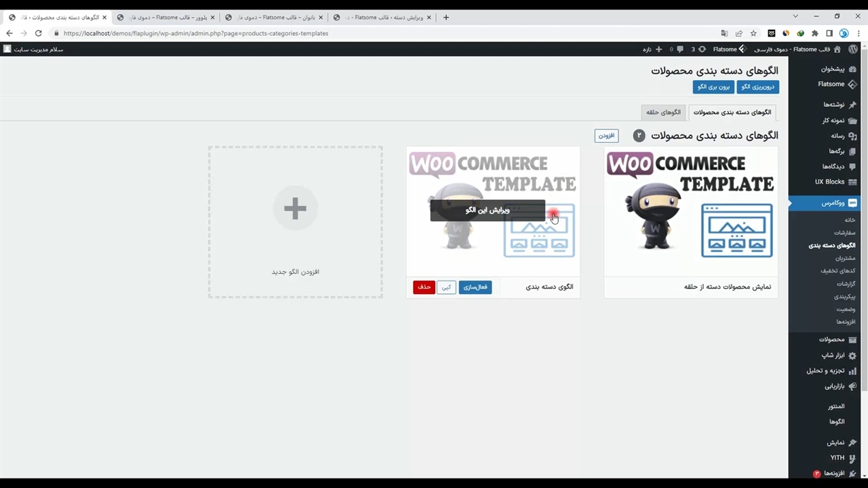Image resolution: width=868 pixels, height=488 pixels.
Task: Click the updates refresh icon in admin bar
Action: (x=702, y=49)
